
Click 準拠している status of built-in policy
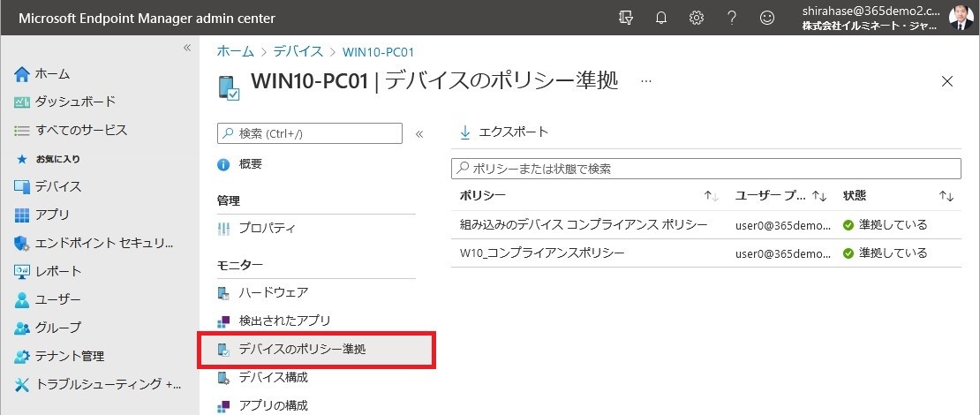click(885, 224)
